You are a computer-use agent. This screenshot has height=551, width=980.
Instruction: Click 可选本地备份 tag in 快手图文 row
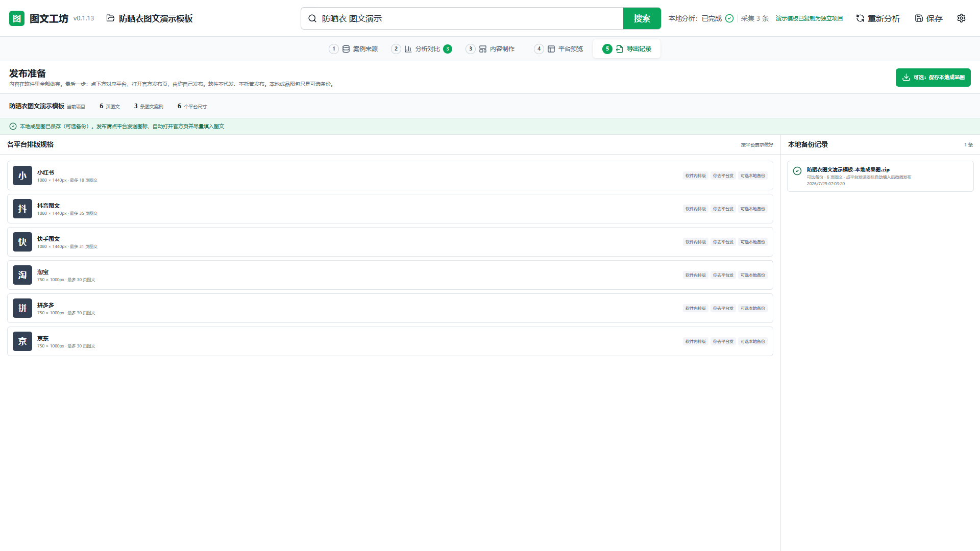tap(753, 242)
